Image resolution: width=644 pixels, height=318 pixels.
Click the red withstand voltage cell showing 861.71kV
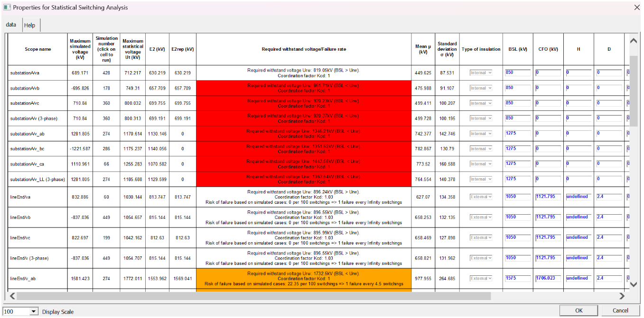[x=304, y=88]
